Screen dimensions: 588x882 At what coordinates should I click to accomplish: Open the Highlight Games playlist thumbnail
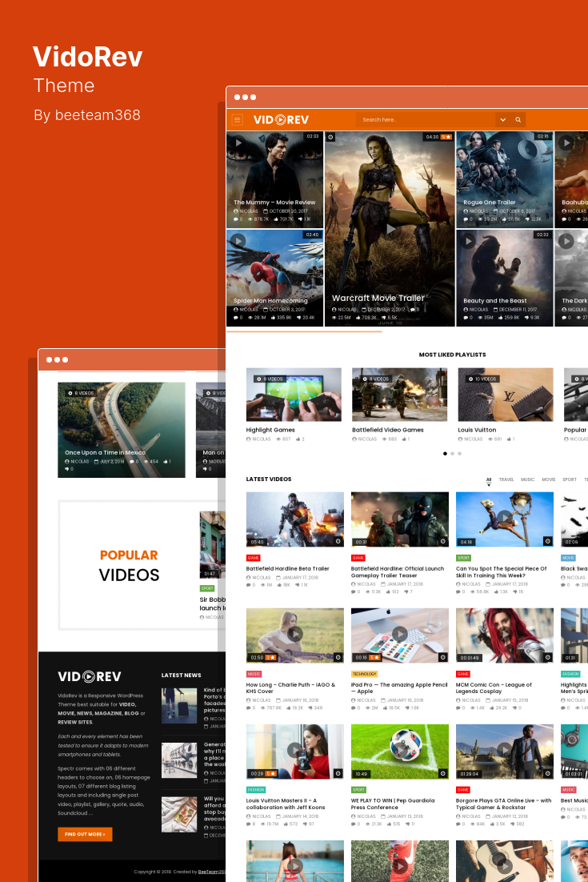click(x=294, y=395)
